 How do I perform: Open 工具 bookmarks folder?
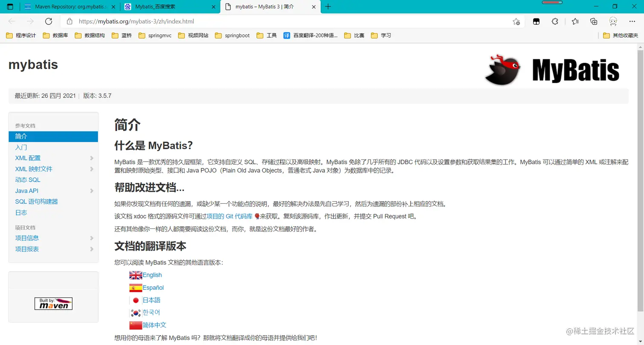coord(267,35)
